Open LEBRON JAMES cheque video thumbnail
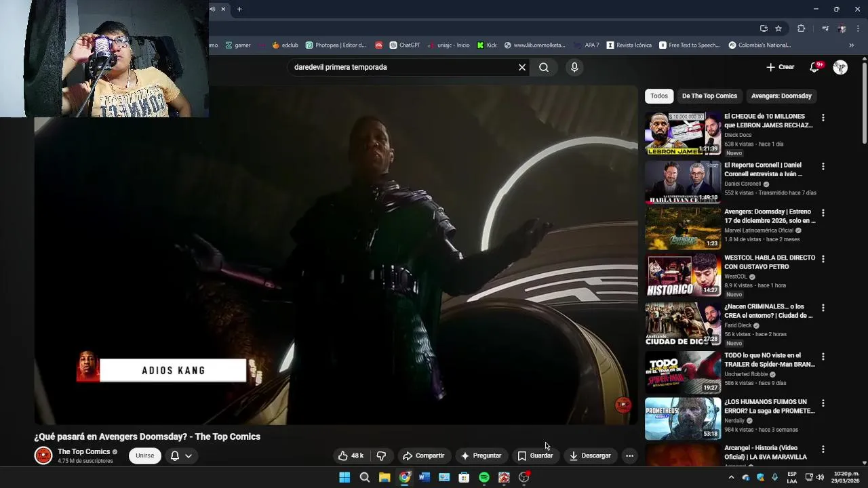The width and height of the screenshot is (868, 488). (683, 134)
